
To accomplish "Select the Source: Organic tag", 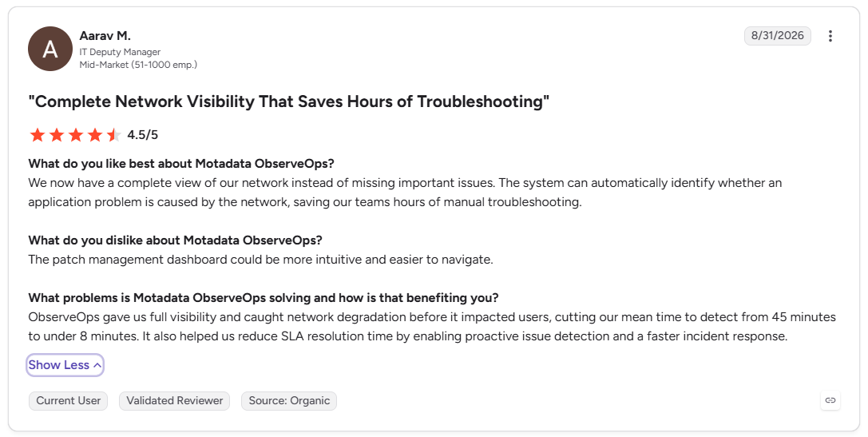I will pos(289,400).
